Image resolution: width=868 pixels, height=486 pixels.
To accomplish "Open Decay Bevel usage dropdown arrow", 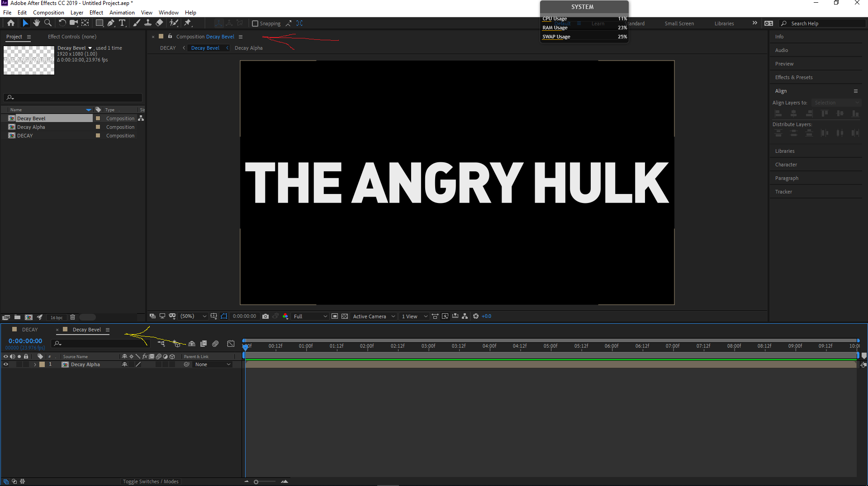I will coord(90,48).
